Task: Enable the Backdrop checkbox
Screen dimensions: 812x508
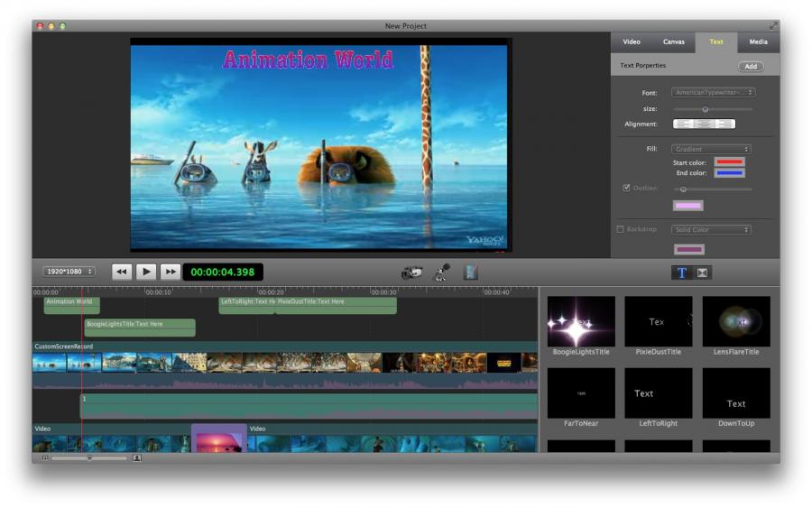Action: 620,229
